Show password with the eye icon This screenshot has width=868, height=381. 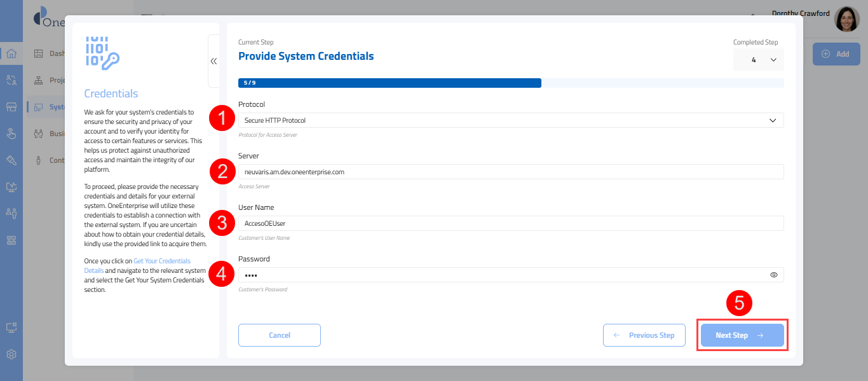point(774,275)
